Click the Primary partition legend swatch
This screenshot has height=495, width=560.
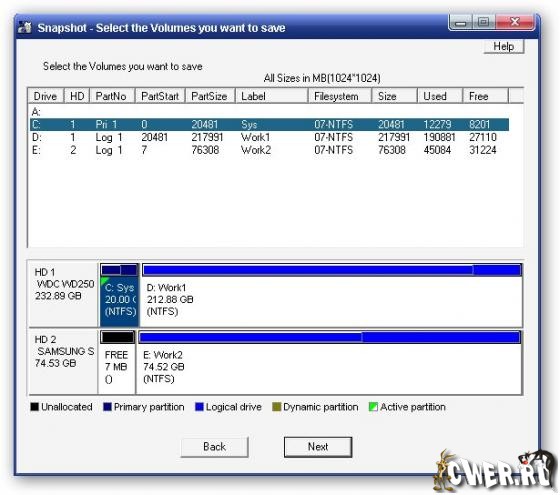[107, 407]
